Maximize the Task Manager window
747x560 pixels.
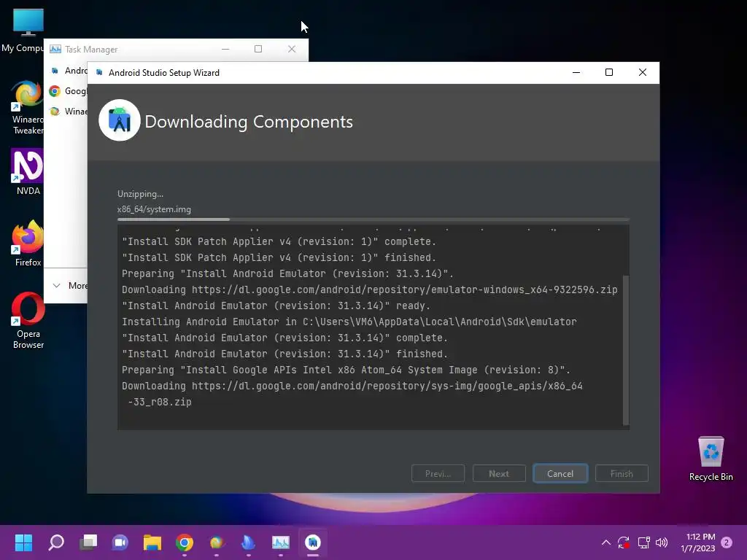tap(258, 49)
